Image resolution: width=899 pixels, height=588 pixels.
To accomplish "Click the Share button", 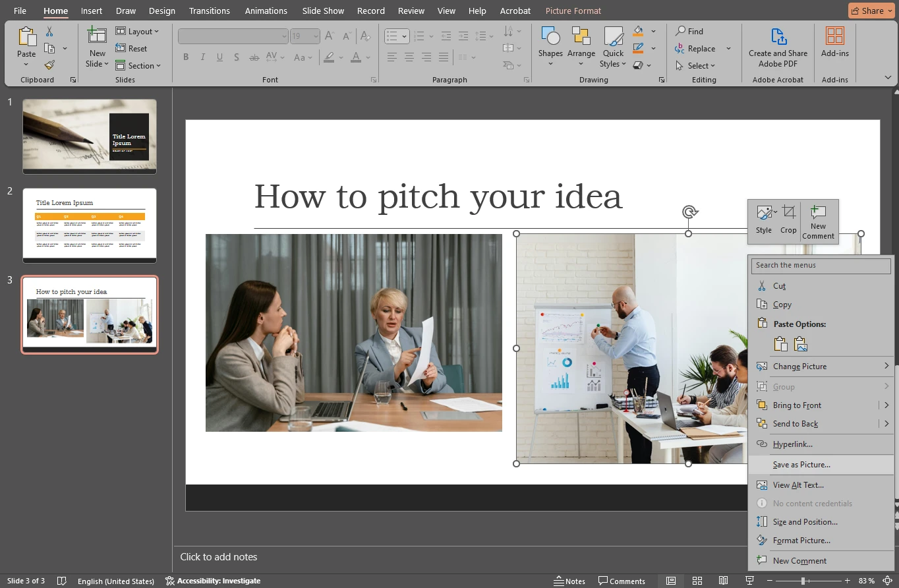I will click(871, 11).
